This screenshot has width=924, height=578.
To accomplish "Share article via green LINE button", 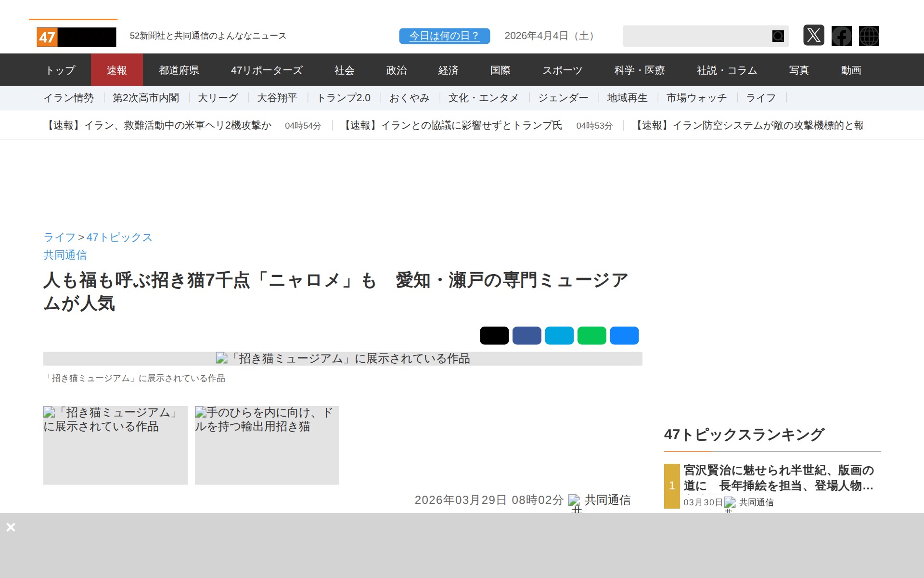I will [591, 336].
